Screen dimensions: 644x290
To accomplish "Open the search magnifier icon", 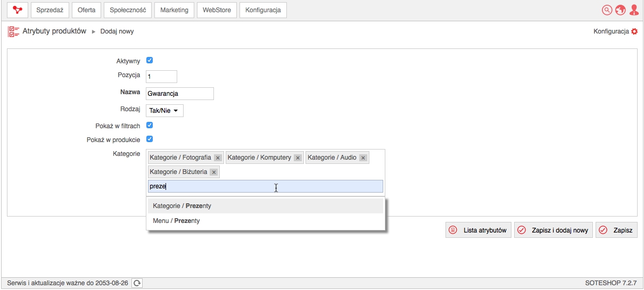I will [x=607, y=10].
